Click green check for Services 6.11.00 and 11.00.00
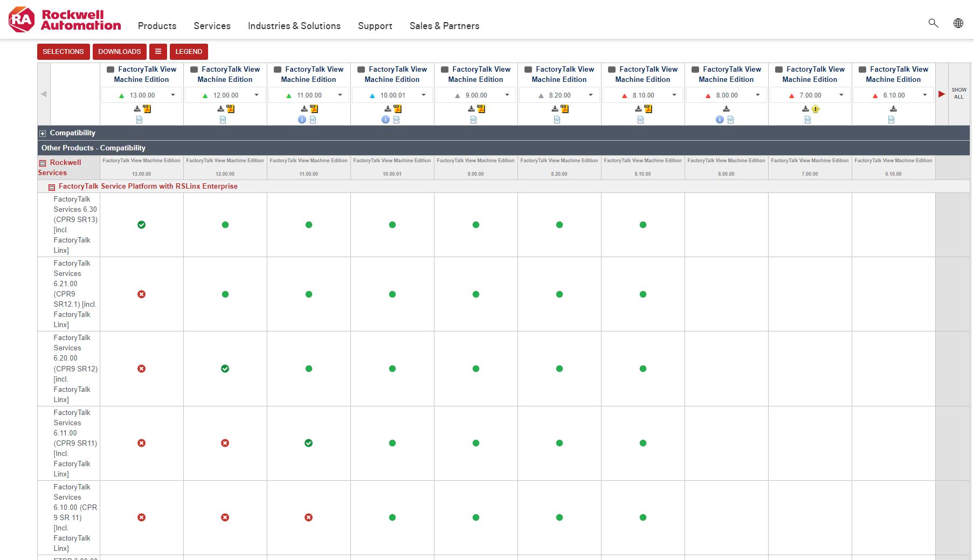 click(x=308, y=443)
